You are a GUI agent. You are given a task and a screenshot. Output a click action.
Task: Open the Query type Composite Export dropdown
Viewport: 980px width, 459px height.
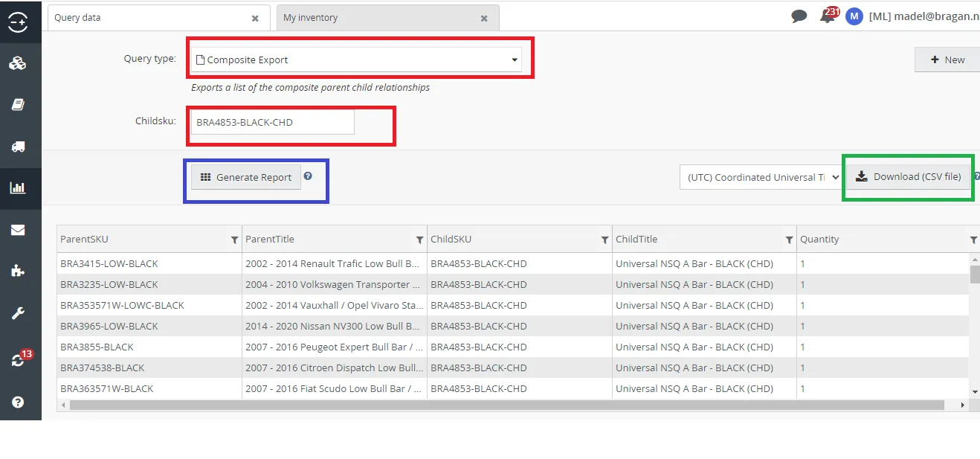click(x=356, y=60)
